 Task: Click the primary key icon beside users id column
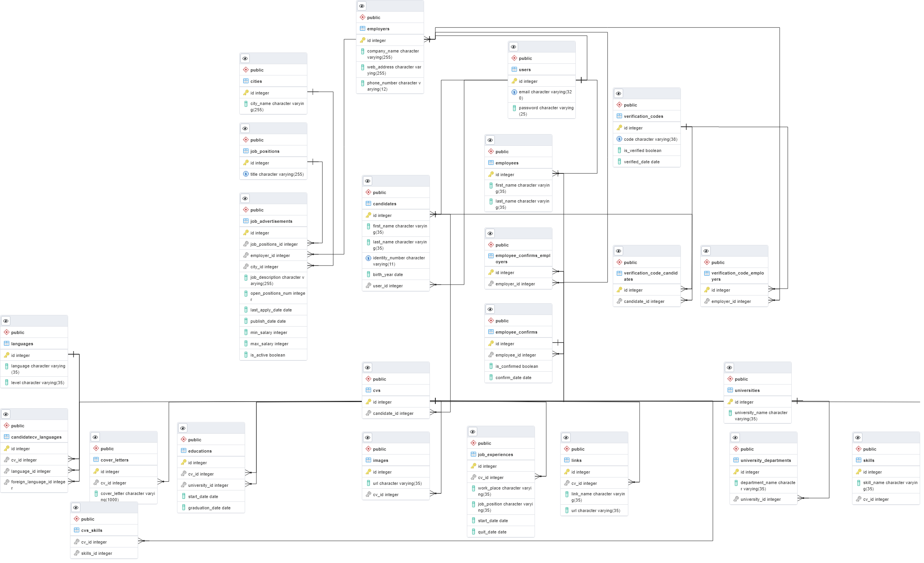coord(515,81)
